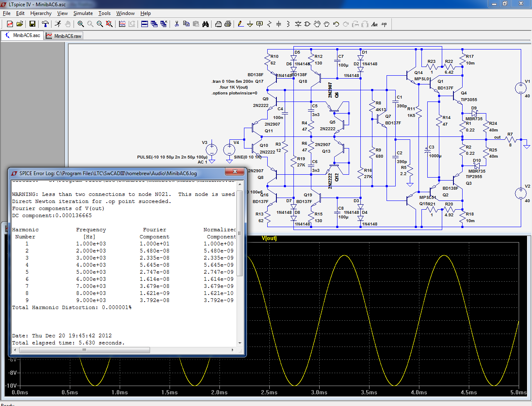This screenshot has height=406, width=532.
Task: Select the Label Net tool
Action: (x=260, y=24)
